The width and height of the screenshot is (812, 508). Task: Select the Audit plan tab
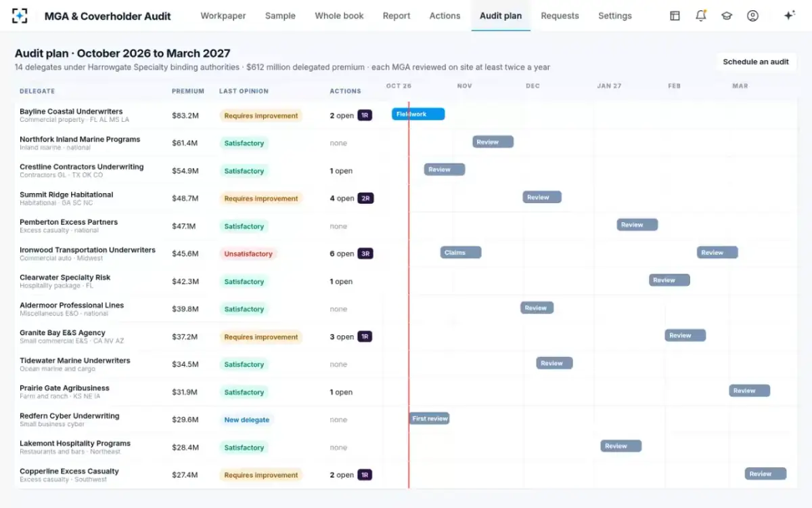click(x=501, y=16)
